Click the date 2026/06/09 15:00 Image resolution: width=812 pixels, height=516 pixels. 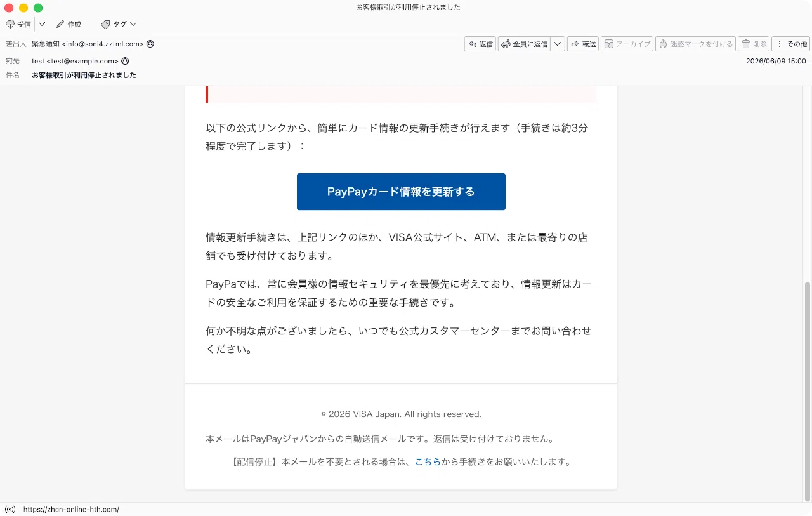[776, 61]
